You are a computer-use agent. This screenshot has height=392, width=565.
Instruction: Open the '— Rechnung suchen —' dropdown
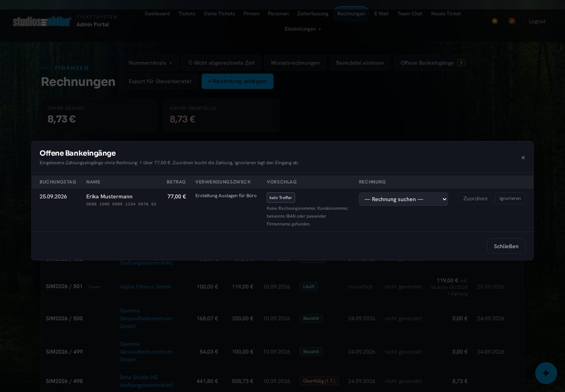pyautogui.click(x=403, y=199)
